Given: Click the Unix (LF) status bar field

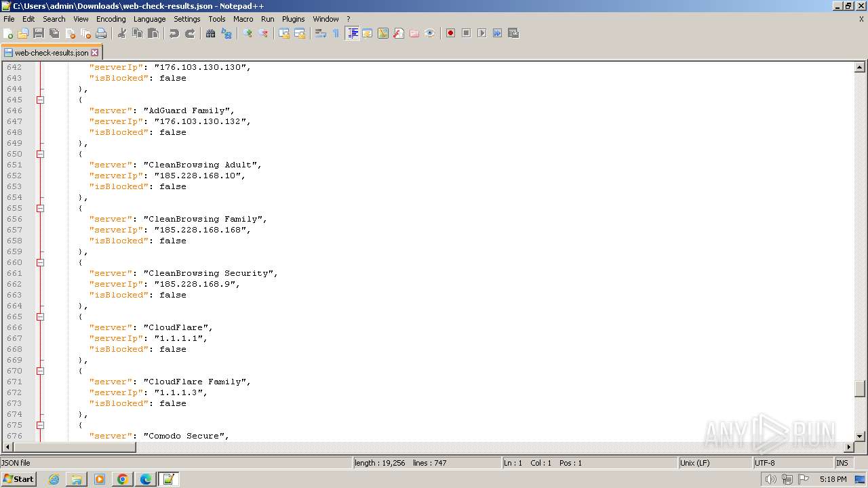Looking at the screenshot, I should click(715, 463).
